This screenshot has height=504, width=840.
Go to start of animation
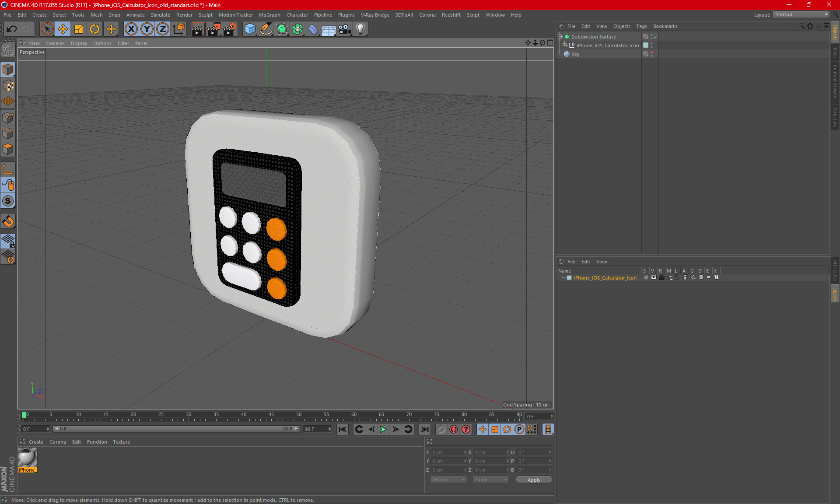coord(343,429)
